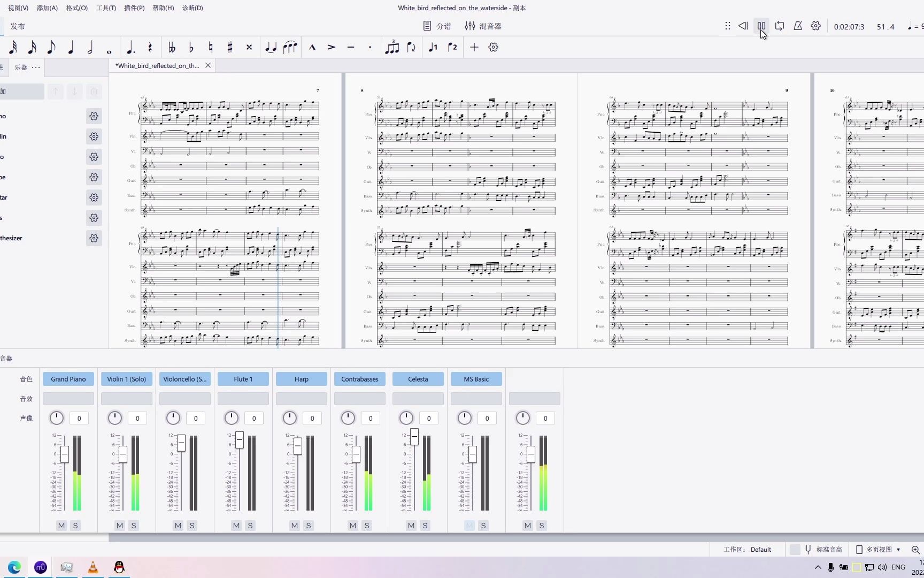The image size is (924, 578).
Task: Select the eighth note duration icon
Action: click(x=51, y=47)
